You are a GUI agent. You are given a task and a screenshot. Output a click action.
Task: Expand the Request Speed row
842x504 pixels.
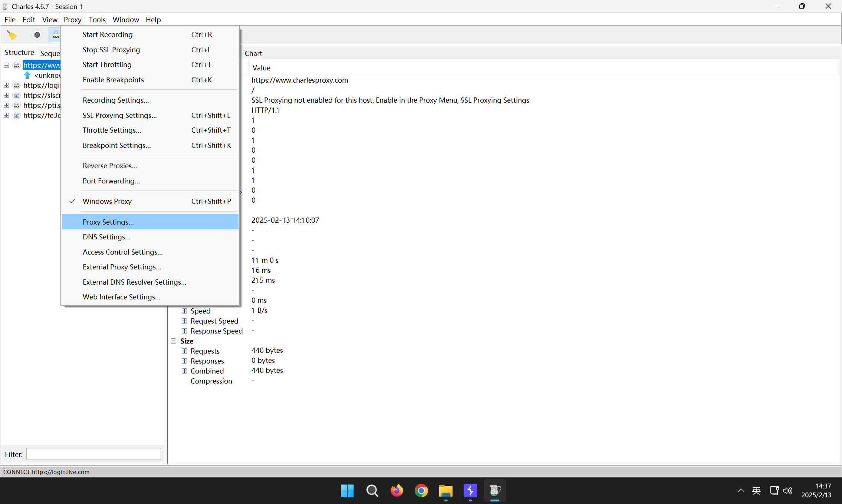184,321
